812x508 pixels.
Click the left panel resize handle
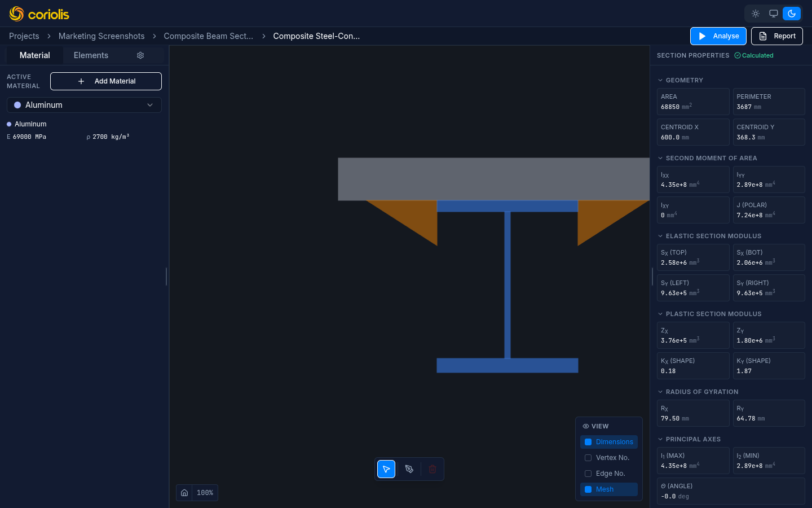click(166, 277)
